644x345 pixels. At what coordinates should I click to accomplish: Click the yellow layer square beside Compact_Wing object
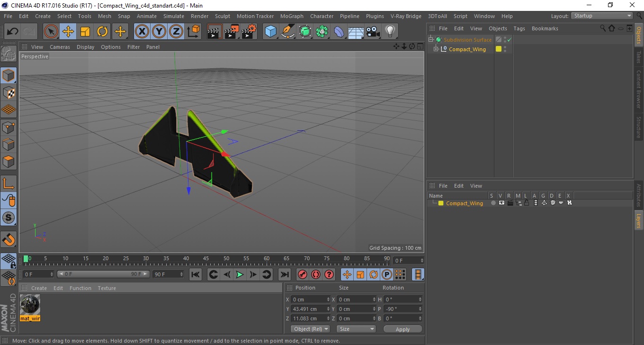point(499,49)
